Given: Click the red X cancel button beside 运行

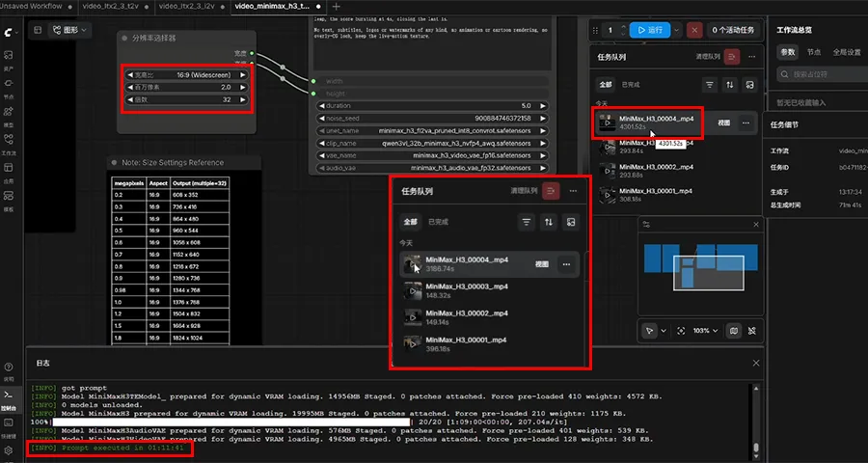Looking at the screenshot, I should 694,30.
